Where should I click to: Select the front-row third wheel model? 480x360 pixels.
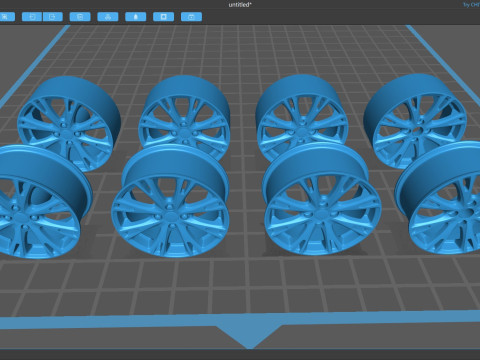tap(323, 199)
